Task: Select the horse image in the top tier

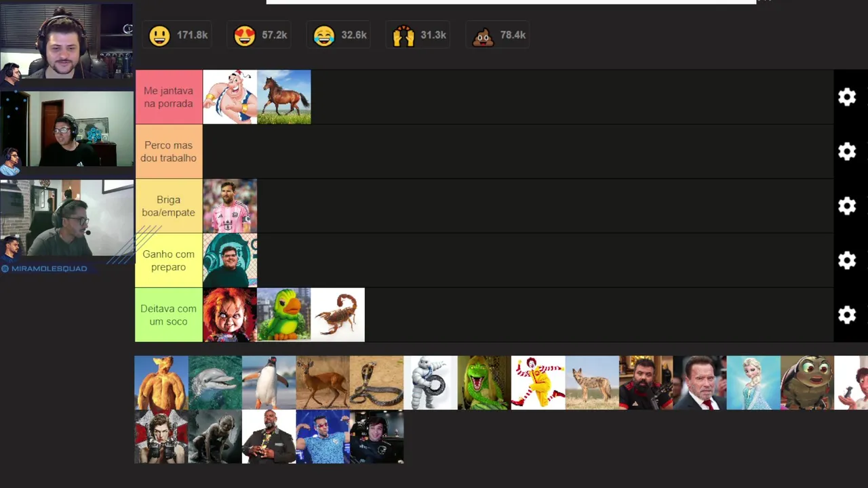Action: pos(284,97)
